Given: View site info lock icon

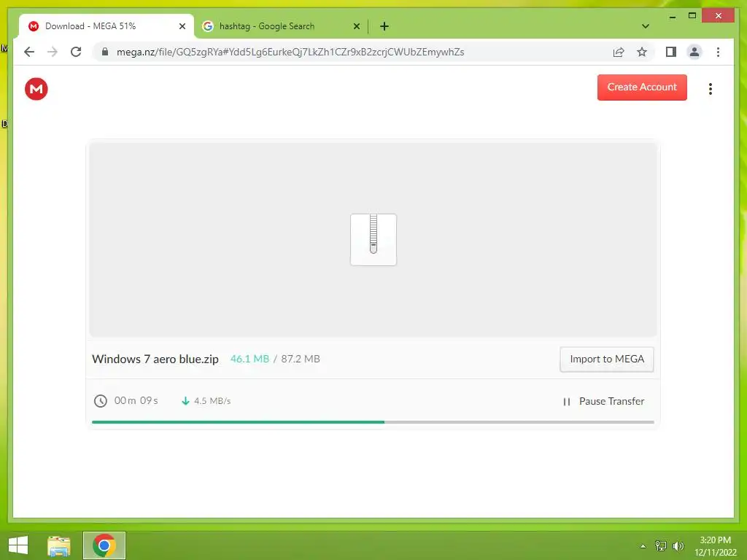Looking at the screenshot, I should tap(105, 52).
